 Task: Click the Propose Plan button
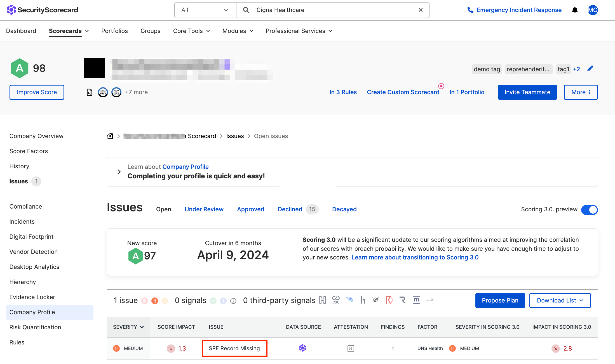(500, 300)
